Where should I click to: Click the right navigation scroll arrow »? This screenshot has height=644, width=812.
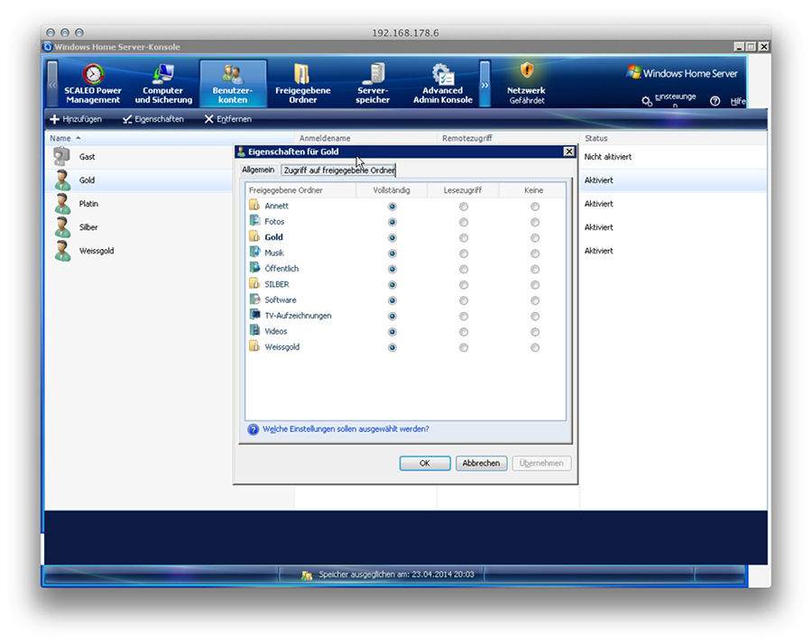point(484,84)
